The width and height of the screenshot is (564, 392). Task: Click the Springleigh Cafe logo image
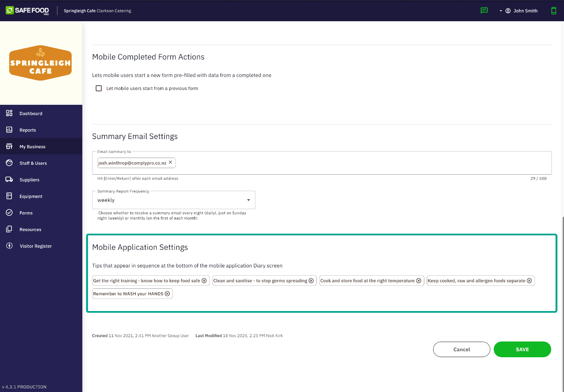41,63
